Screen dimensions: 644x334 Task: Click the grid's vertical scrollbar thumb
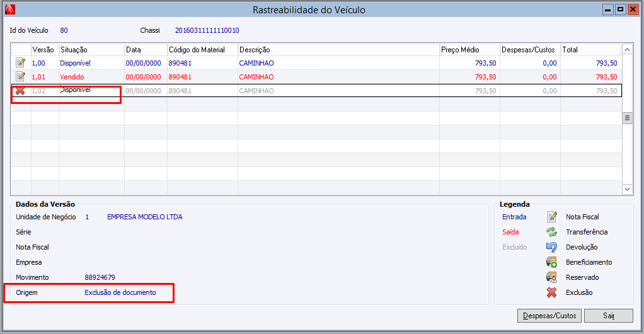(x=627, y=118)
